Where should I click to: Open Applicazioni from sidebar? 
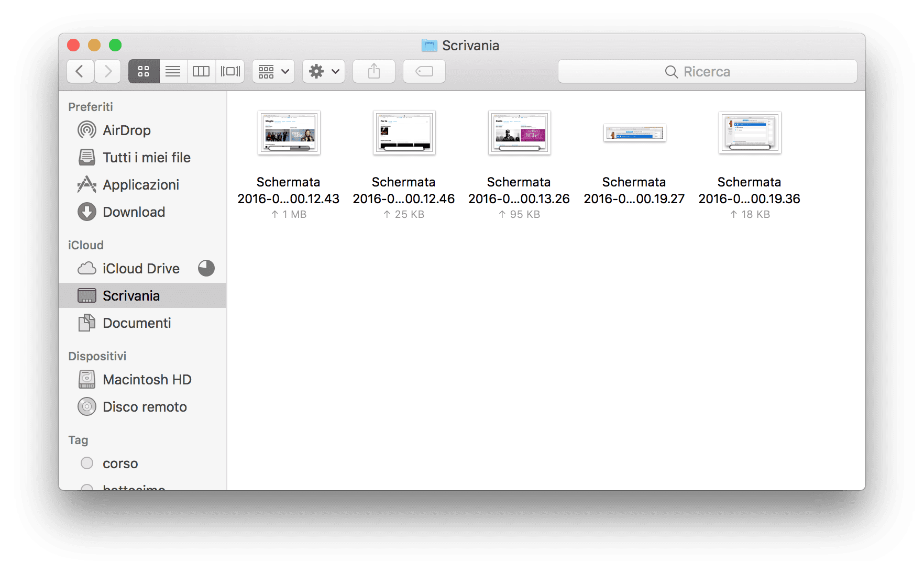(140, 185)
